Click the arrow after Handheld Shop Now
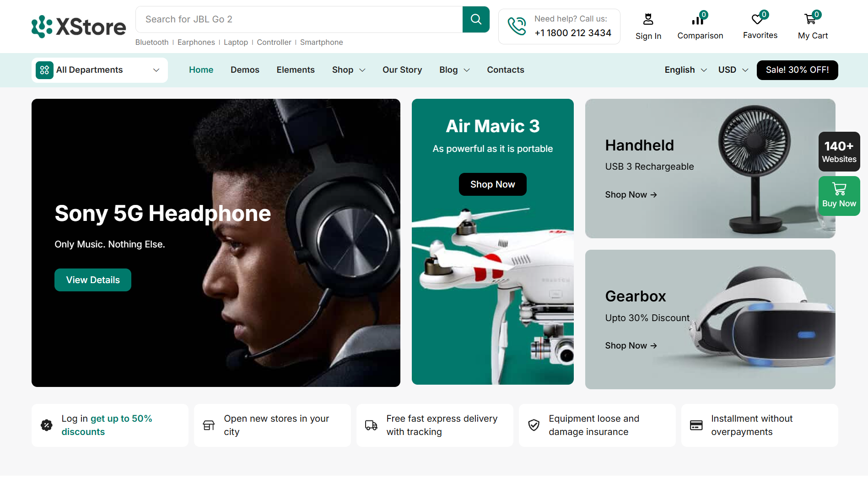Image resolution: width=868 pixels, height=483 pixels. point(654,195)
